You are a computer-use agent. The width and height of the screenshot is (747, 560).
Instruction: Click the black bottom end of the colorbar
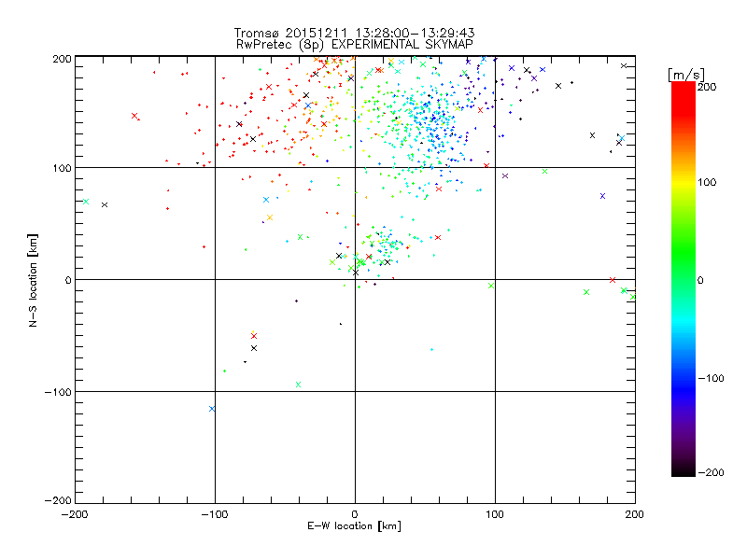click(x=684, y=470)
